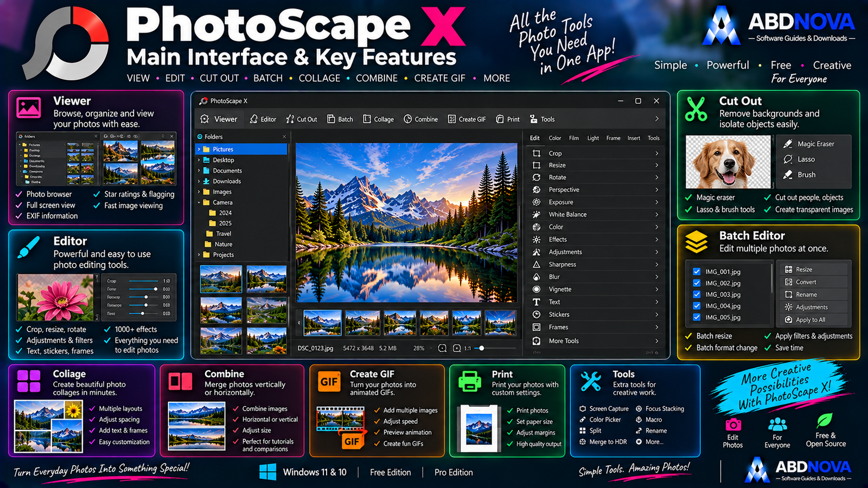Click the Blur droplet icon
The image size is (868, 488).
tap(537, 277)
